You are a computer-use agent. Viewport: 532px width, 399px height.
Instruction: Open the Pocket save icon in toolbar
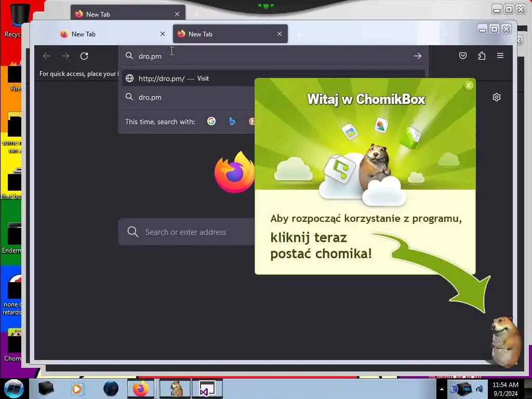tap(463, 56)
